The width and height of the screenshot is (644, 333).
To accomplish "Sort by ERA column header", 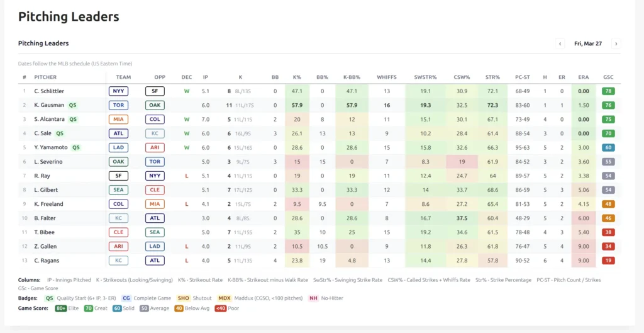I will [x=583, y=77].
